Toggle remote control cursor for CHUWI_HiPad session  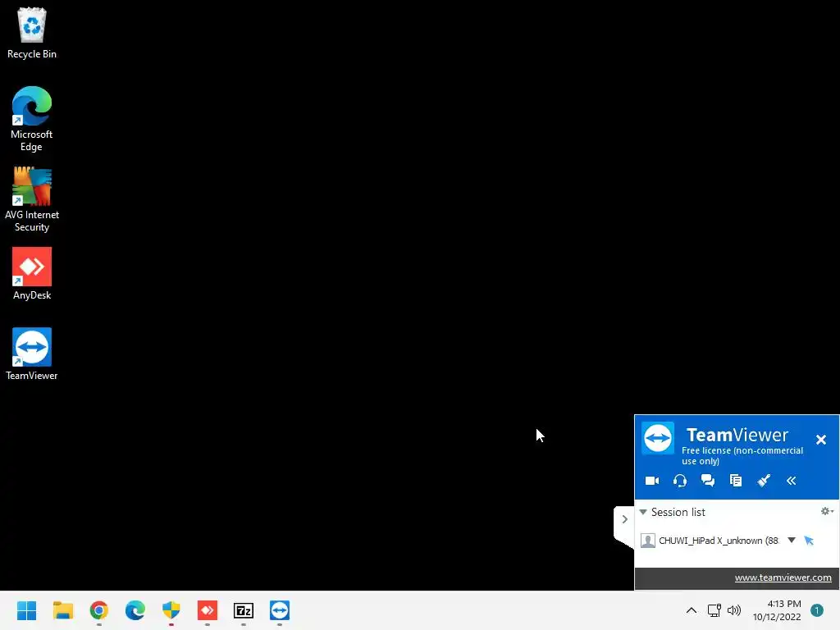(809, 541)
